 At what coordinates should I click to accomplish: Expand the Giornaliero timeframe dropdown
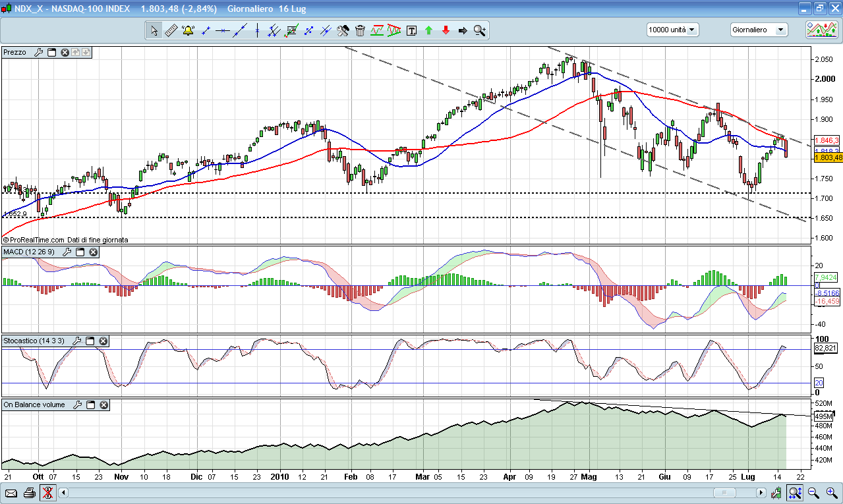point(759,30)
